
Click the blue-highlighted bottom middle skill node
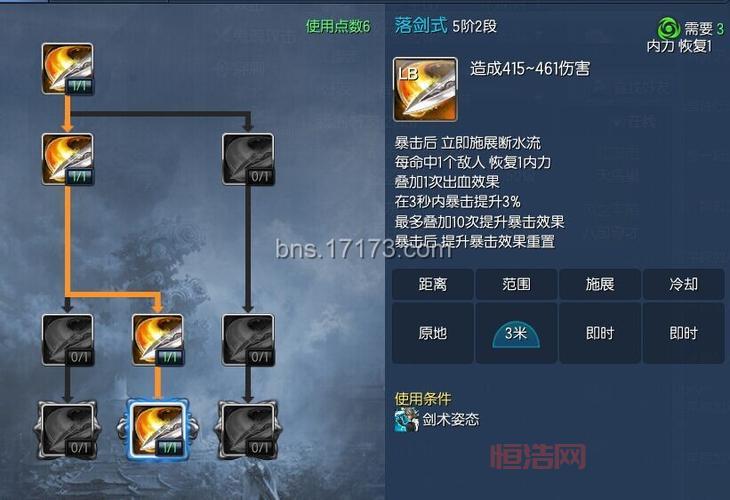pos(158,430)
